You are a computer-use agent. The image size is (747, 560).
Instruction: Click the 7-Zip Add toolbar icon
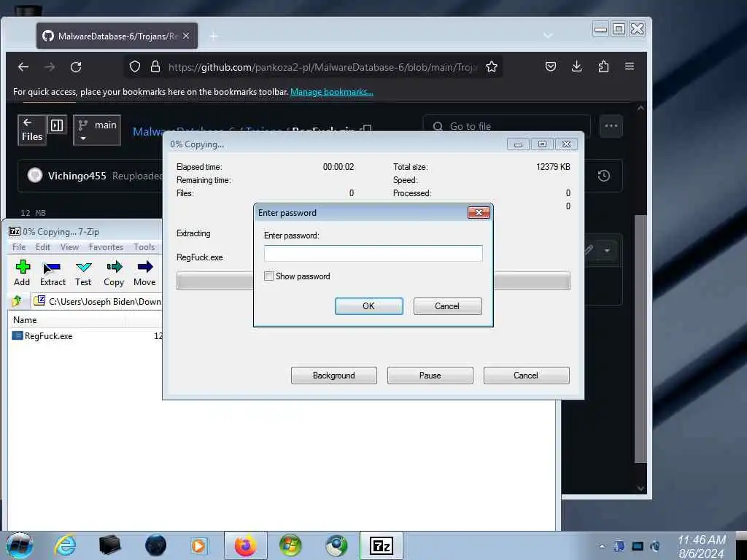coord(22,273)
